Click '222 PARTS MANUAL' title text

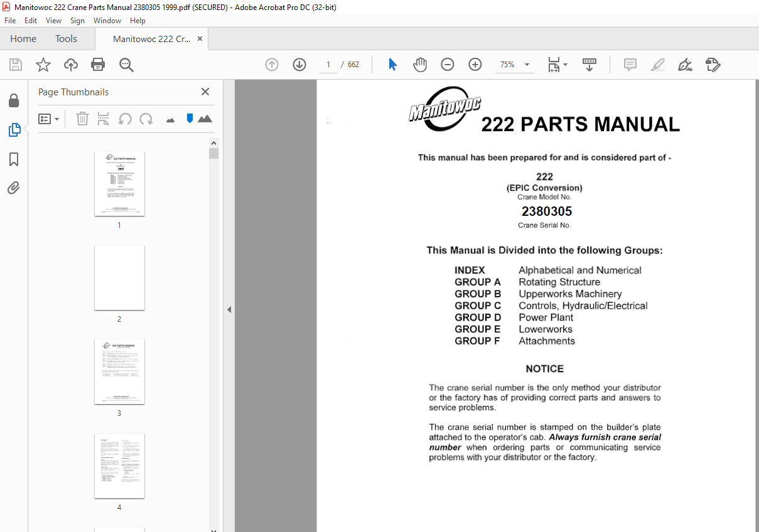tap(581, 124)
